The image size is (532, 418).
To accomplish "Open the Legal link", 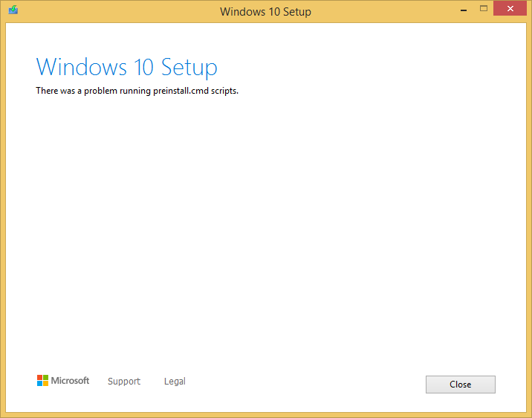I will [175, 382].
